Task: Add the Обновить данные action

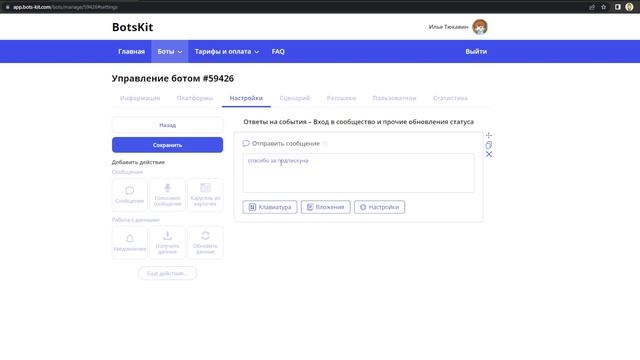Action: coord(205,242)
